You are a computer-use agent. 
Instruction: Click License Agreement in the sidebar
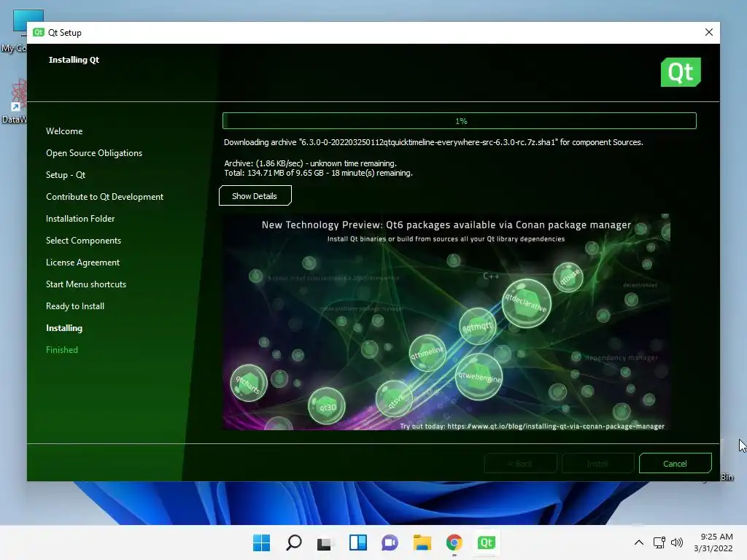click(x=83, y=262)
